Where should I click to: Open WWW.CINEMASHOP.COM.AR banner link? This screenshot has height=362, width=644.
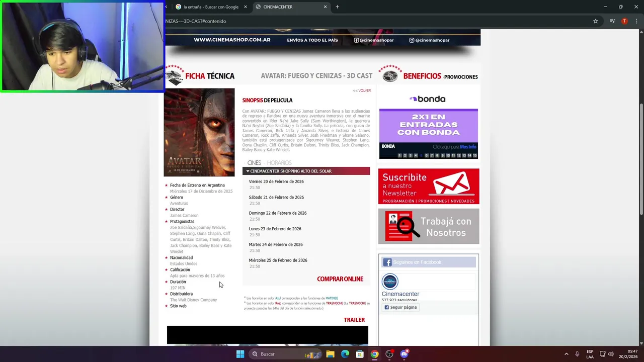point(232,40)
